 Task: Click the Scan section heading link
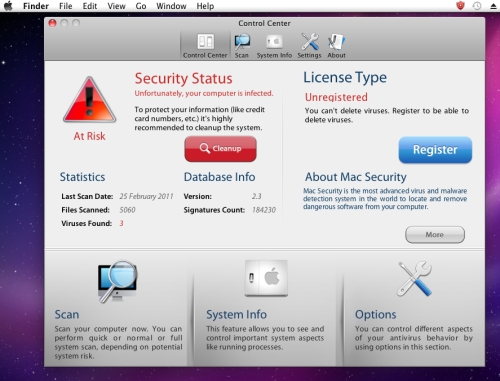click(x=67, y=314)
